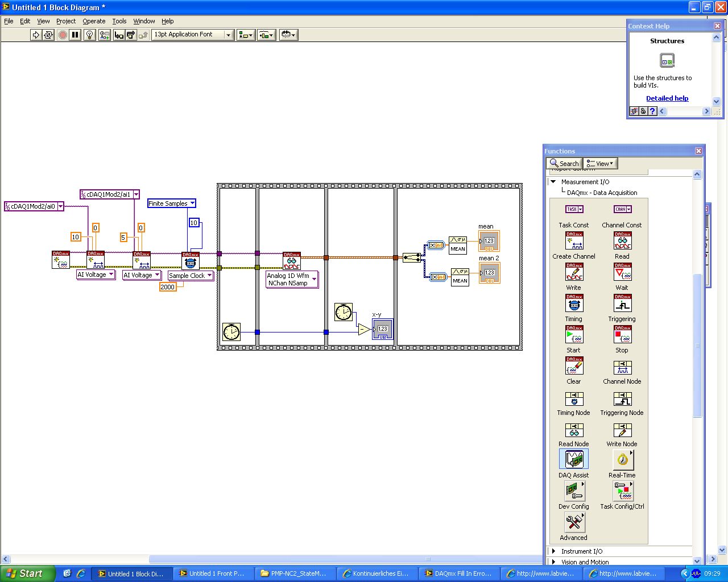Open the Advanced subpalette icon

pyautogui.click(x=574, y=522)
